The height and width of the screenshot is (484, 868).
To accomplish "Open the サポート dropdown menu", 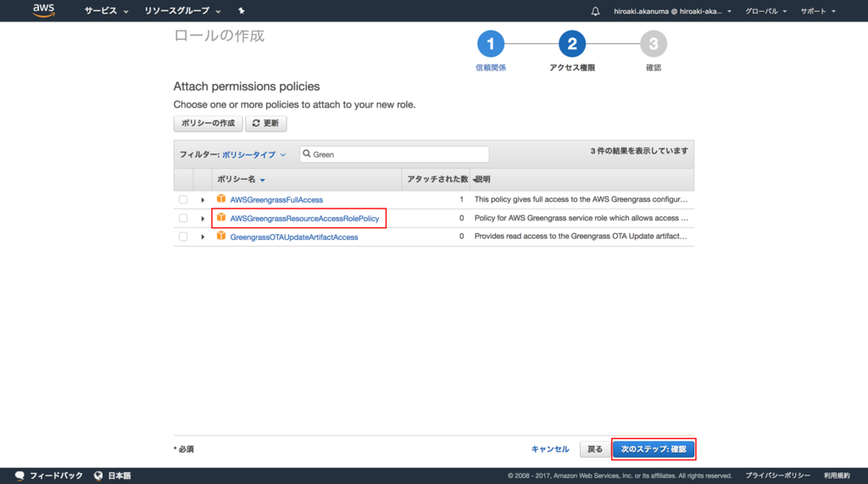I will pos(818,11).
